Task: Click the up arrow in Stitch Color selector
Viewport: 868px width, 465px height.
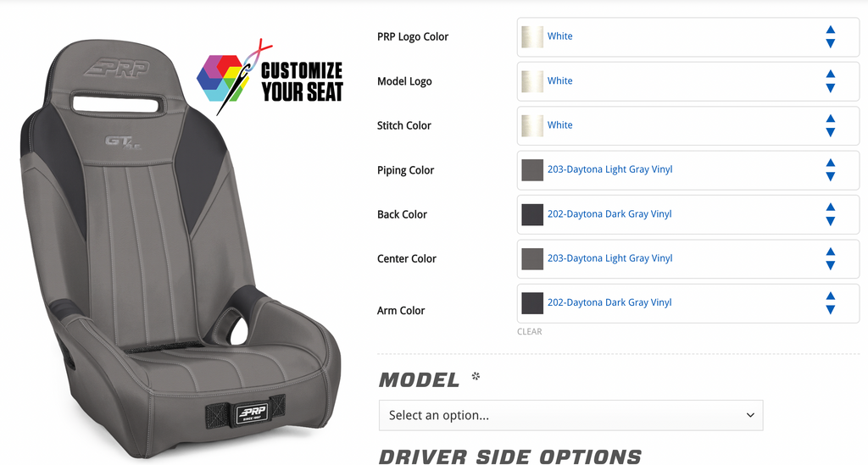Action: point(831,119)
